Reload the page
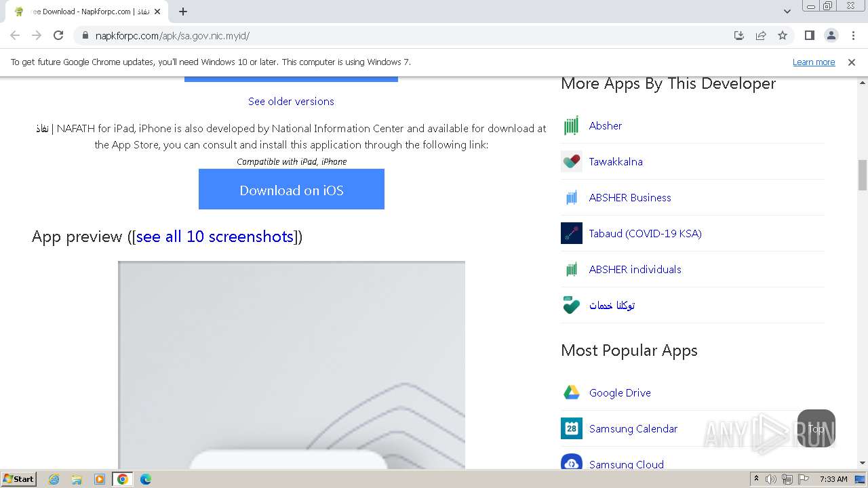 click(58, 35)
